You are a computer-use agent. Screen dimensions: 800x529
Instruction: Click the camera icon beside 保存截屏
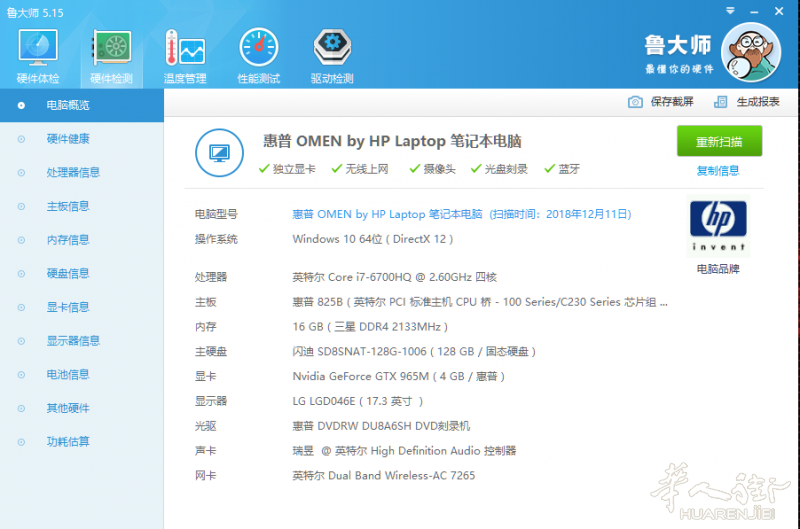pos(635,102)
